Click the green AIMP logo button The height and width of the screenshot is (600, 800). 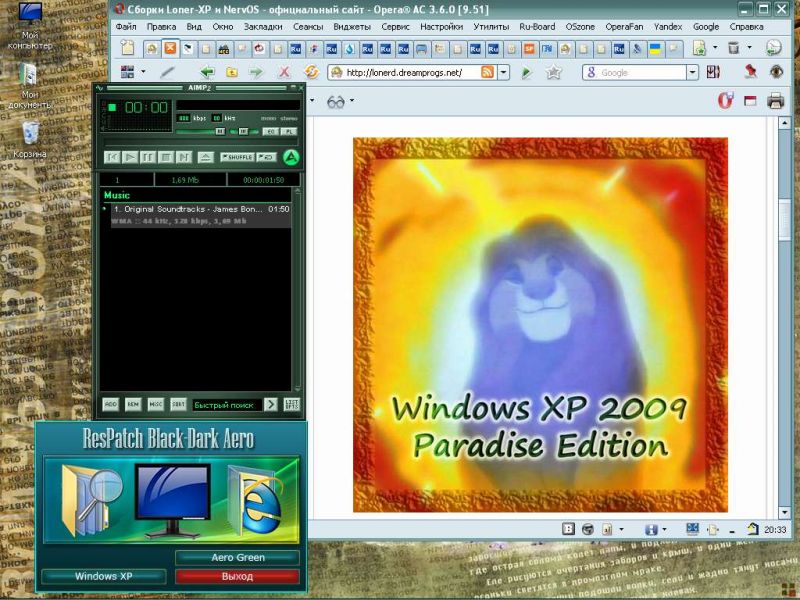291,157
